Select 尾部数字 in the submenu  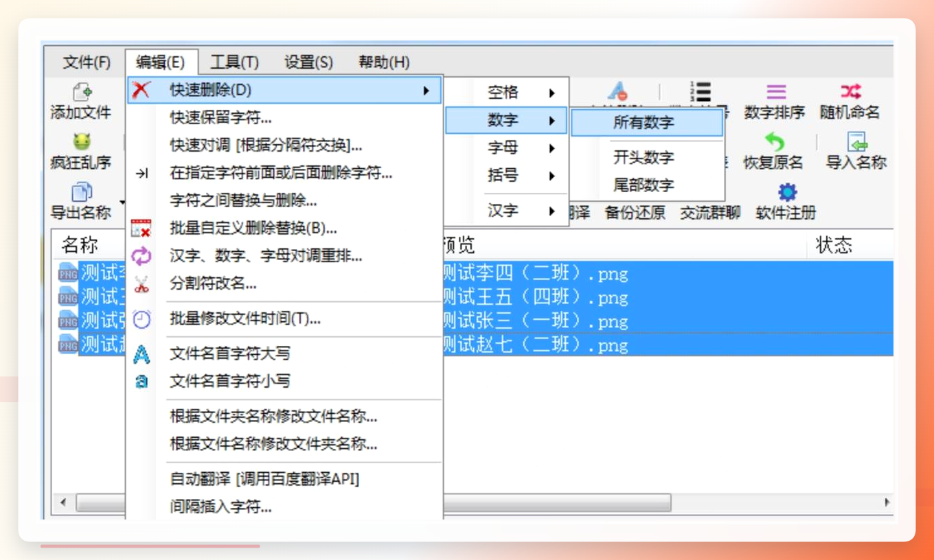tap(647, 185)
